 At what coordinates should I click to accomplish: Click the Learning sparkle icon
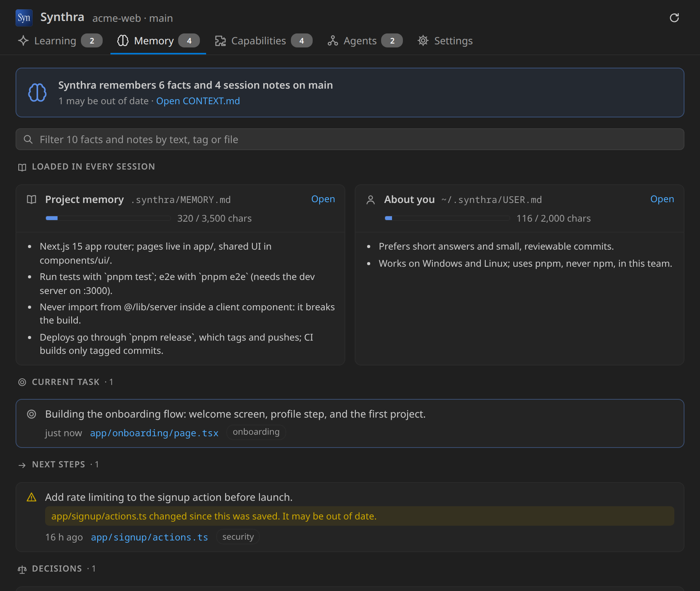(23, 41)
